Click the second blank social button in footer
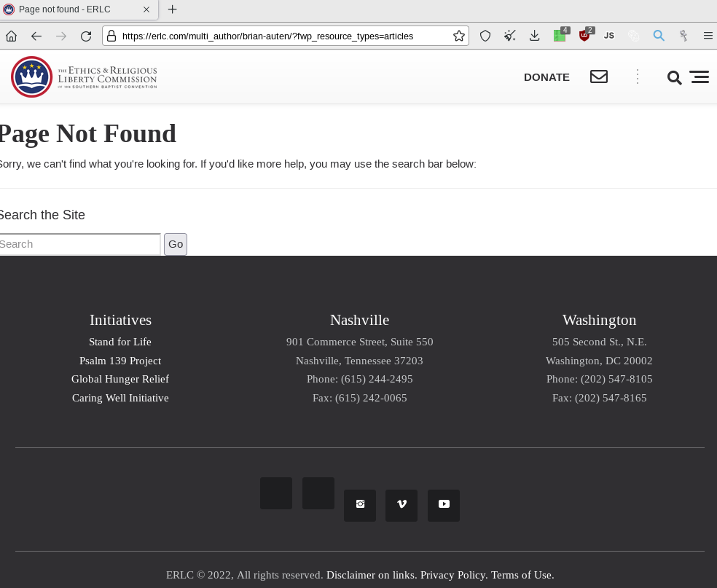This screenshot has width=717, height=588. [x=318, y=493]
